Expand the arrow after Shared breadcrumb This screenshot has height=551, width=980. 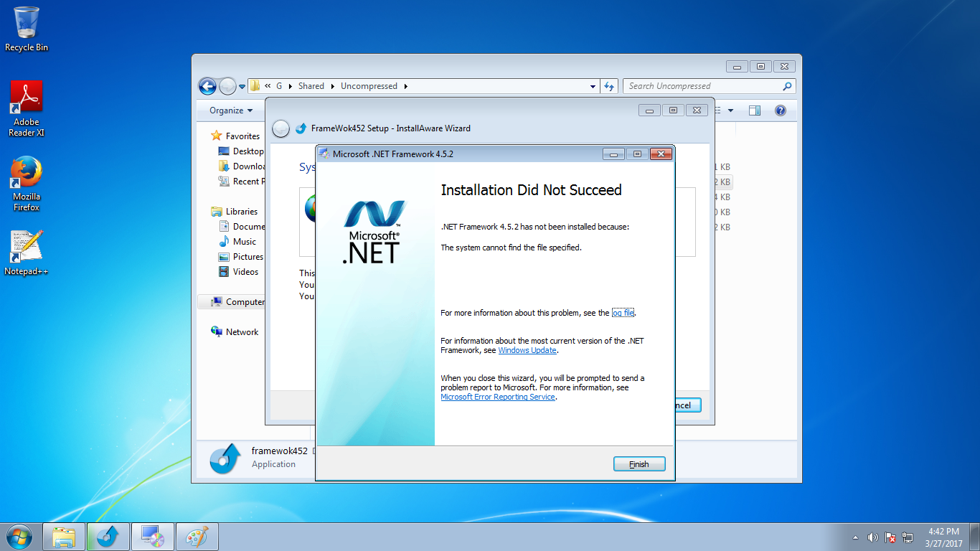pyautogui.click(x=332, y=86)
